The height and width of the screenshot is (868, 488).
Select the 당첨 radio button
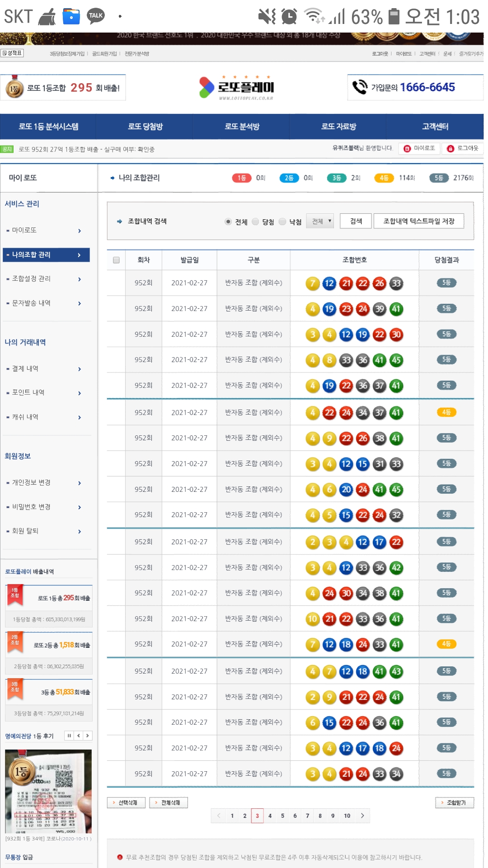coord(255,222)
